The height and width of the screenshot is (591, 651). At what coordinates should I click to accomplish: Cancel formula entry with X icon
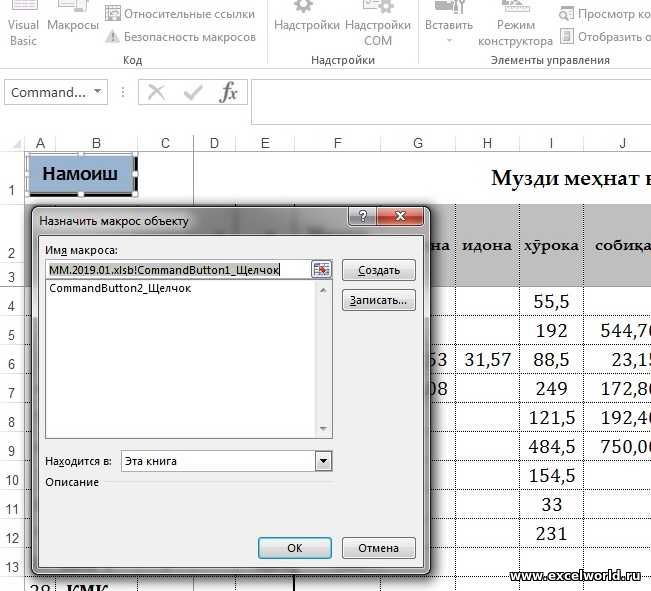click(x=157, y=92)
